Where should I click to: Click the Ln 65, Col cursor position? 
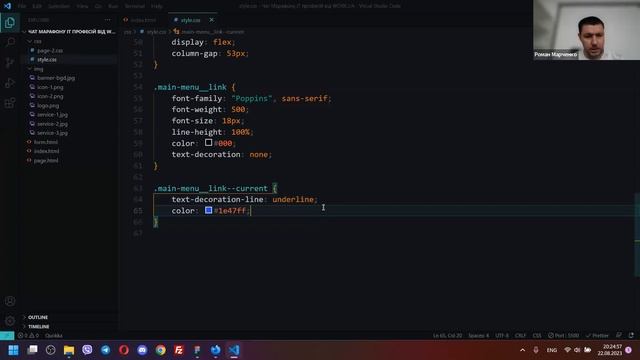(x=447, y=336)
